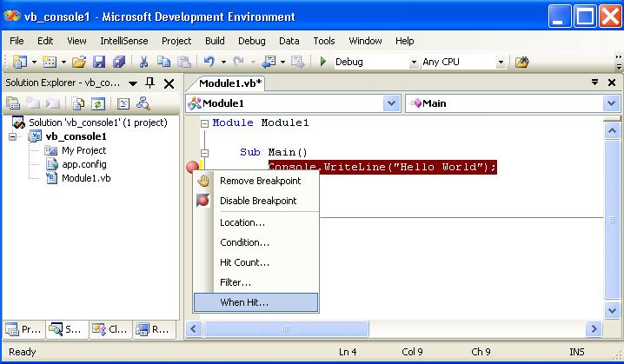The image size is (624, 364).
Task: Click View Class Diagram icon in Solution Explorer
Action: [x=143, y=103]
